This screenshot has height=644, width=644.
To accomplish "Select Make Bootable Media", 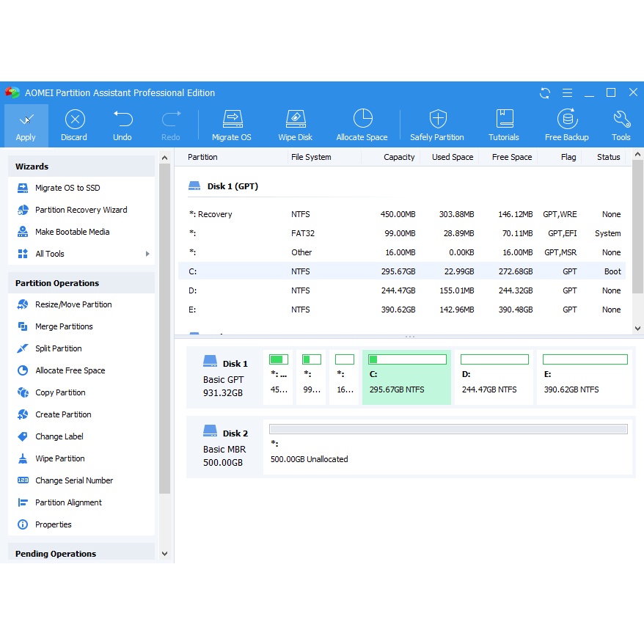I will 81,232.
